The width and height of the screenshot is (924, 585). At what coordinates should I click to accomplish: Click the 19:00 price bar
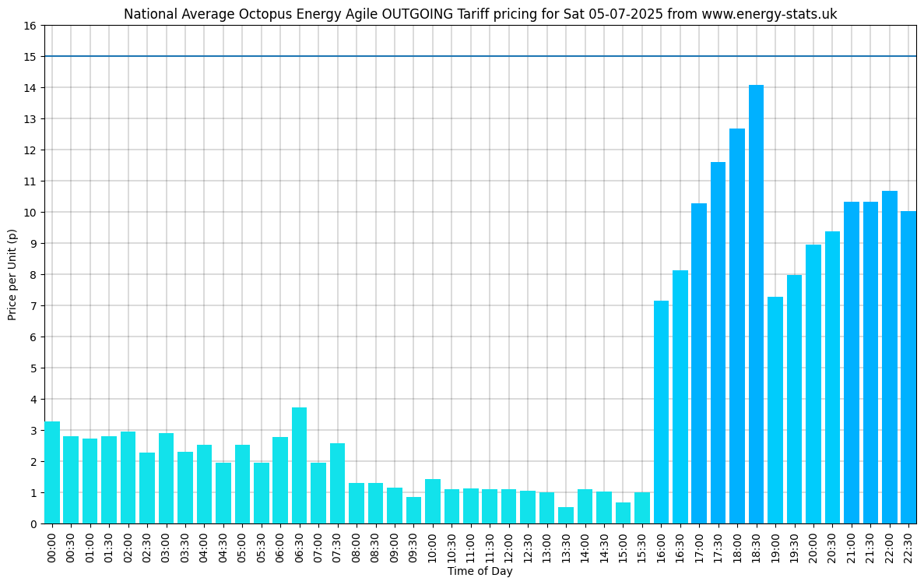775,410
